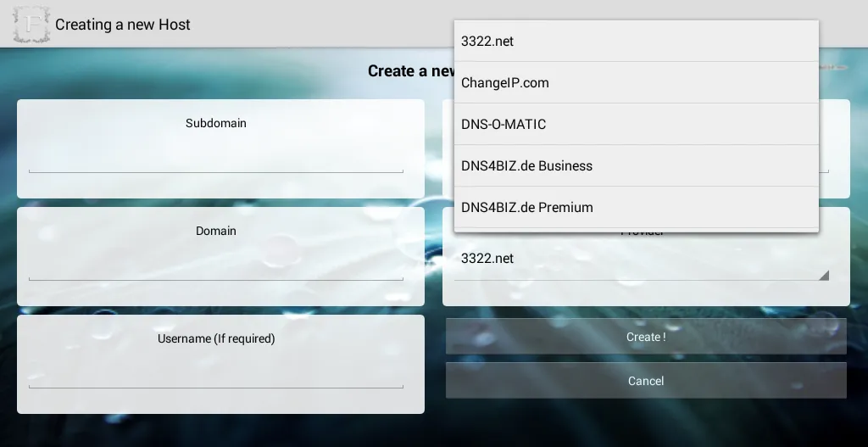Click the Subdomain label text
Screen dimensions: 868x447
(x=216, y=123)
